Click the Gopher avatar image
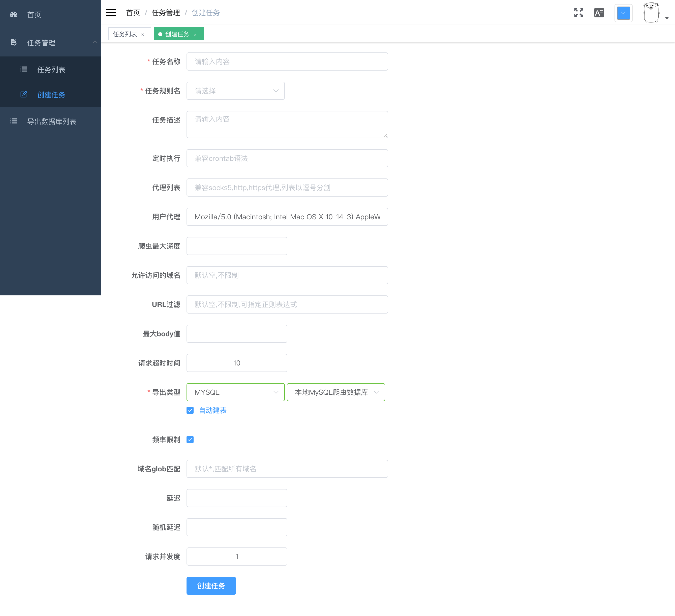This screenshot has width=675, height=616. 651,13
